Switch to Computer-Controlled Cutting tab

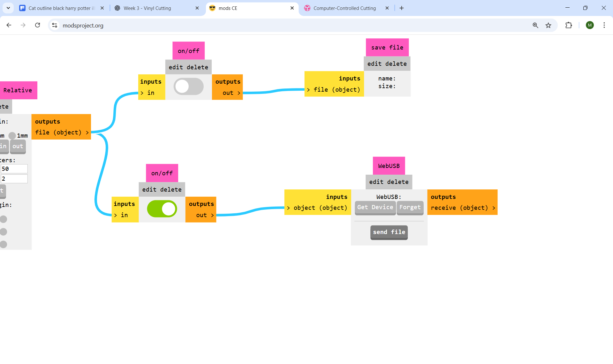coord(344,8)
